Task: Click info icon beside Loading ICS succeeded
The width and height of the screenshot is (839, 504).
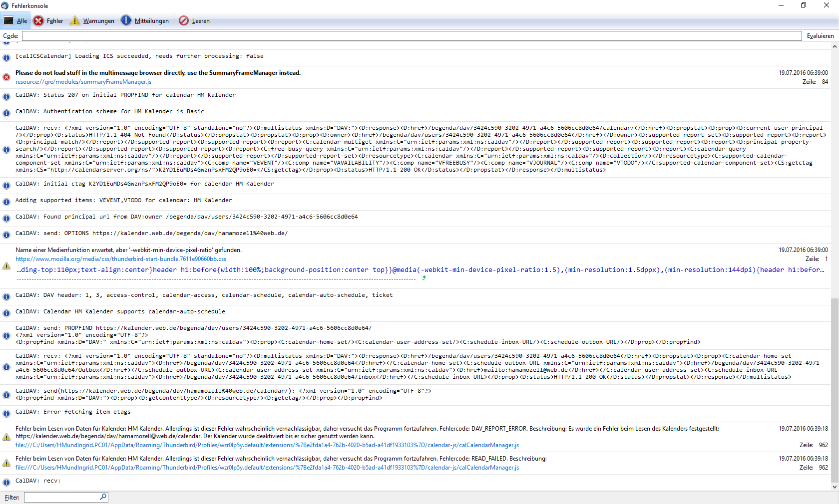Action: point(6,58)
